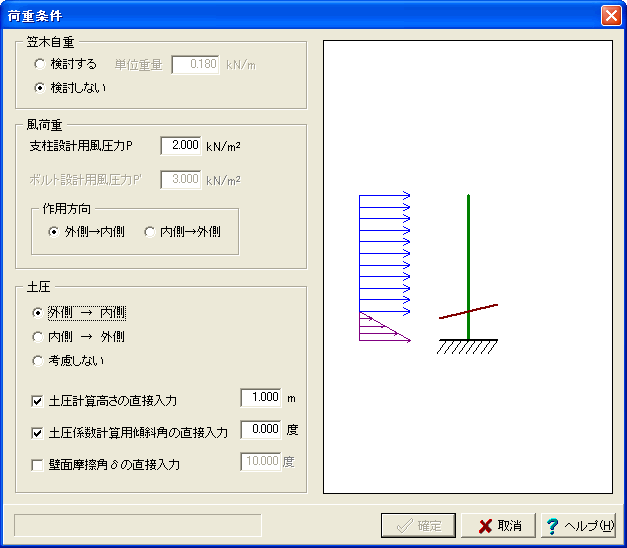This screenshot has width=627, height=548.
Task: Click the 土圧 group label
Action: tap(38, 287)
